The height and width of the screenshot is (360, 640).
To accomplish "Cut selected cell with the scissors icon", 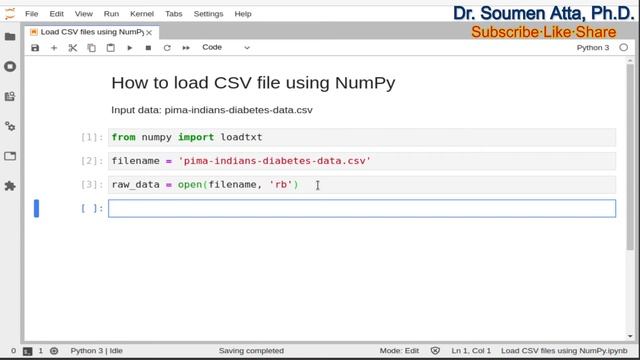I will click(x=73, y=48).
